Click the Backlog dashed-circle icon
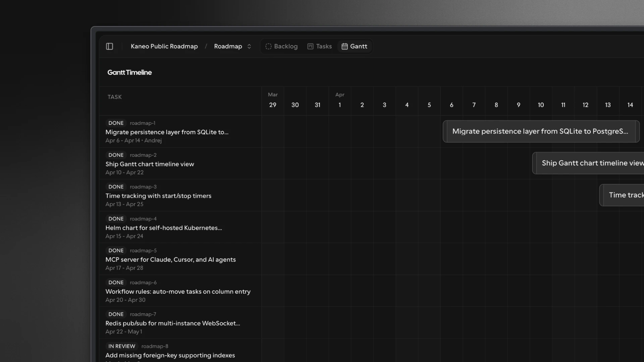Screen dimensions: 644x362 click(268, 46)
